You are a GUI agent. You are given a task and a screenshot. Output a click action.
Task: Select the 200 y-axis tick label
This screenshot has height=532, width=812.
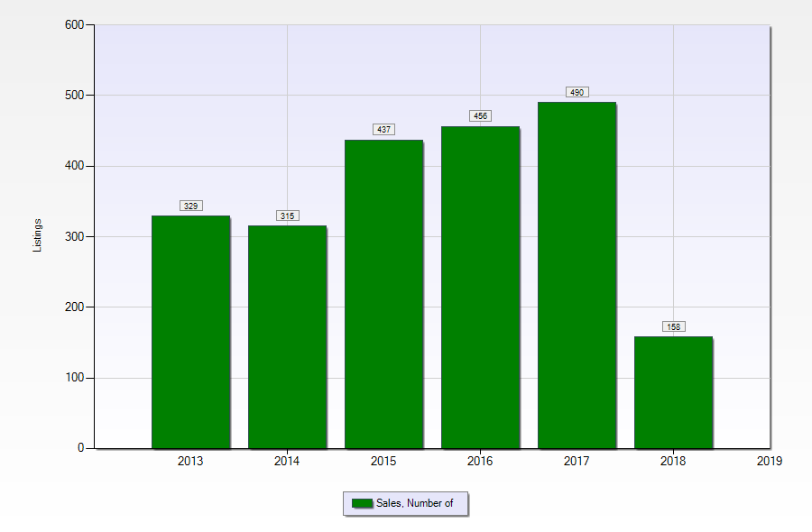[75, 307]
